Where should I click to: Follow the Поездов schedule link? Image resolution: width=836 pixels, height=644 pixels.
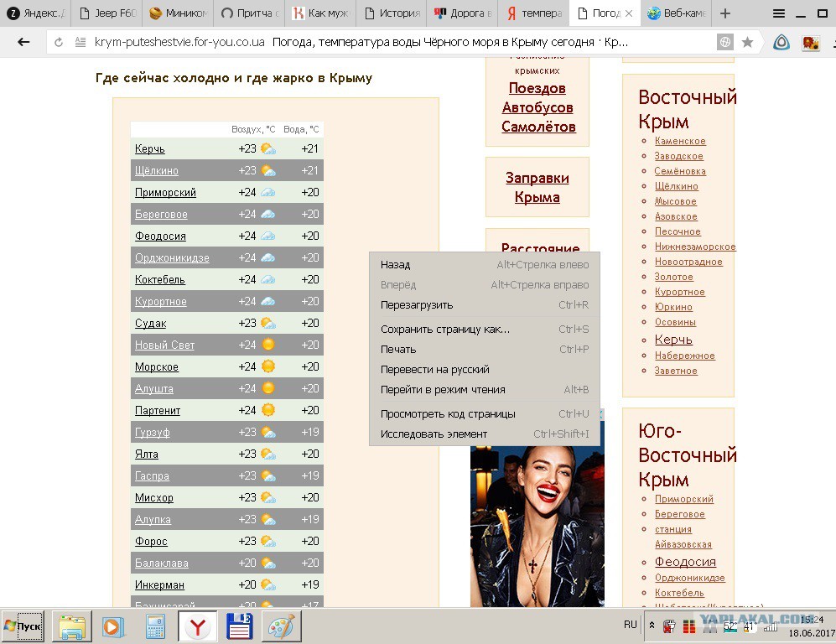537,88
